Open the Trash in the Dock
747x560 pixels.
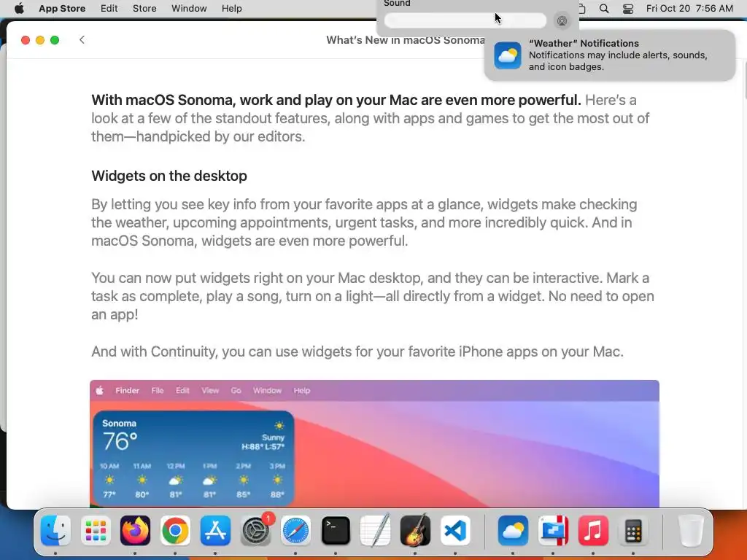click(691, 531)
